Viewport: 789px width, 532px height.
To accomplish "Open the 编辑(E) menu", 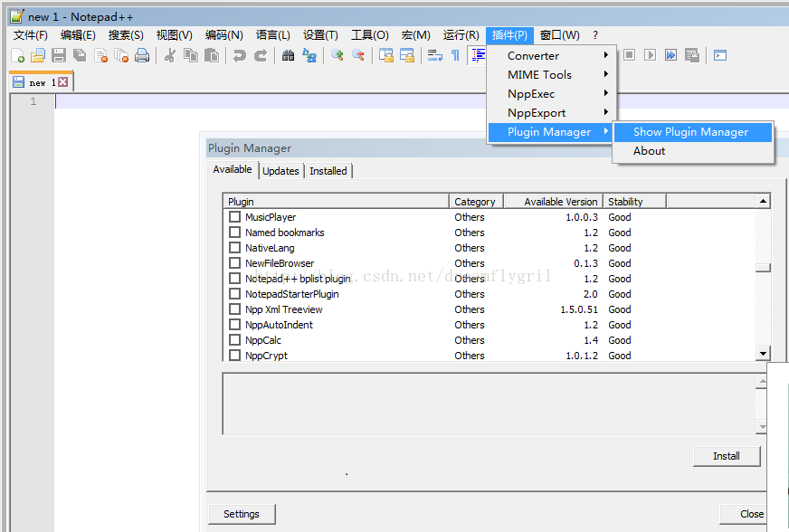I will tap(78, 35).
